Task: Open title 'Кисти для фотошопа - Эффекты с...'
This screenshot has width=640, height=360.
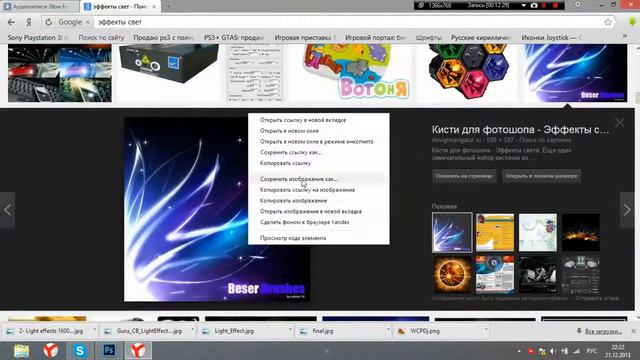Action: [520, 130]
